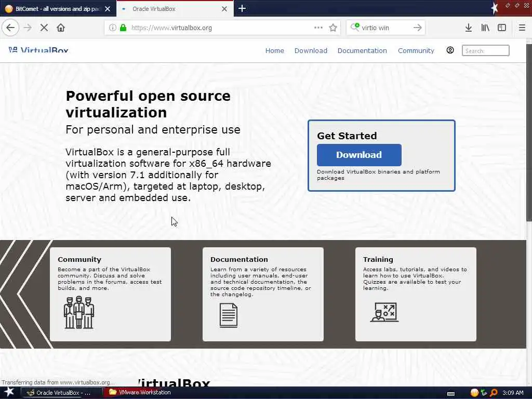View site information icon in address bar

[113, 28]
